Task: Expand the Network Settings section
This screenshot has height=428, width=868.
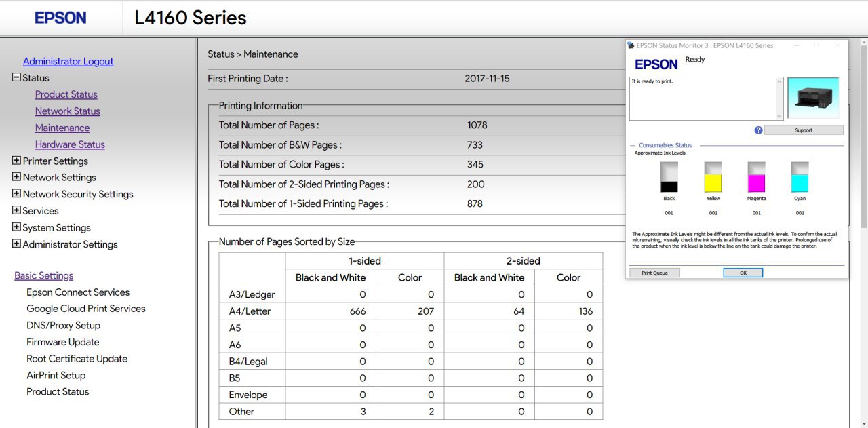Action: click(x=16, y=177)
